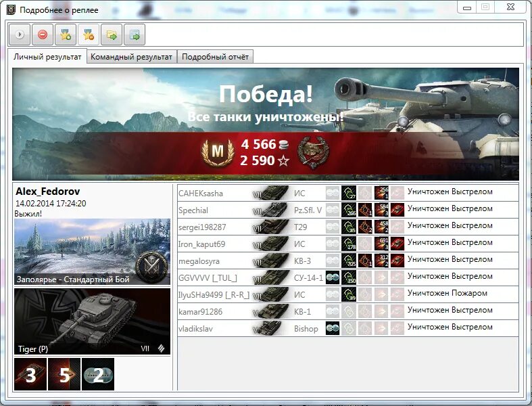Click kill icon in megalosyra row

point(397,261)
